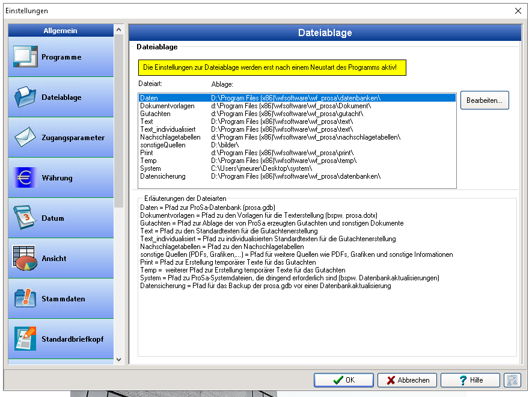Open the Stammdaten folder icon
This screenshot has height=397, width=532.
tap(25, 298)
